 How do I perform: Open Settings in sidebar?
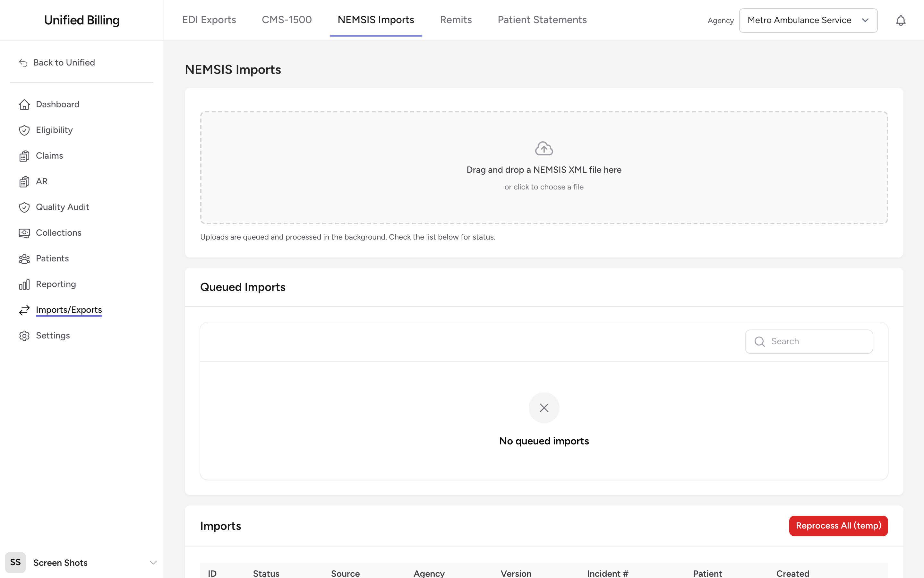(53, 335)
